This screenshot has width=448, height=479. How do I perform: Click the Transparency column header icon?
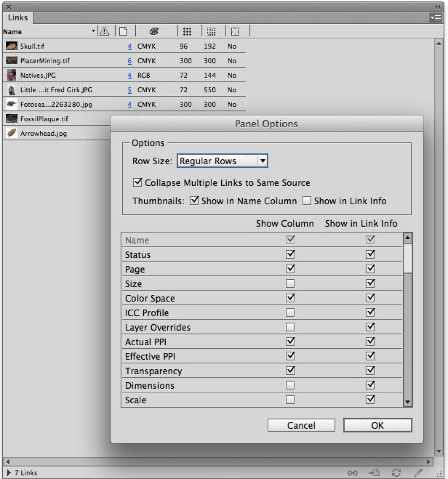(235, 31)
